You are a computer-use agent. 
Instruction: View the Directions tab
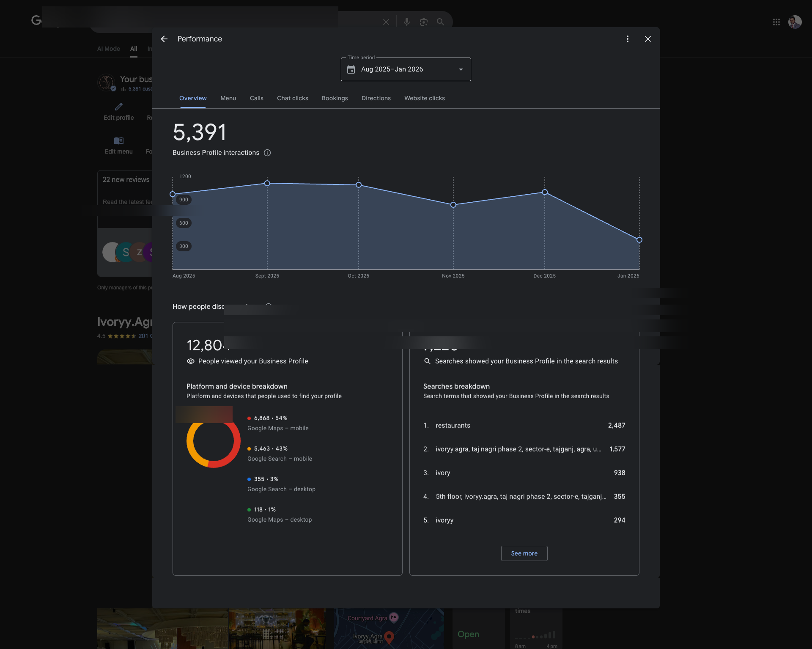pos(376,98)
